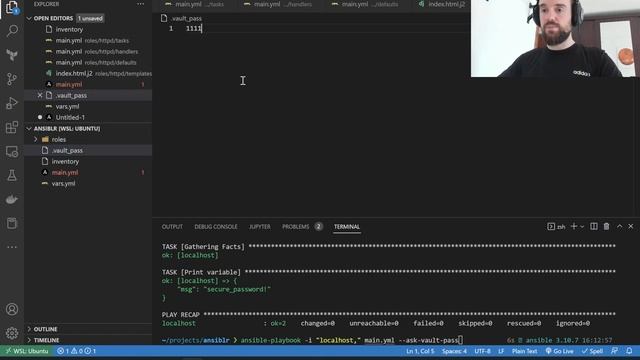640x360 pixels.
Task: Expand the Timeline section
Action: coord(46,340)
